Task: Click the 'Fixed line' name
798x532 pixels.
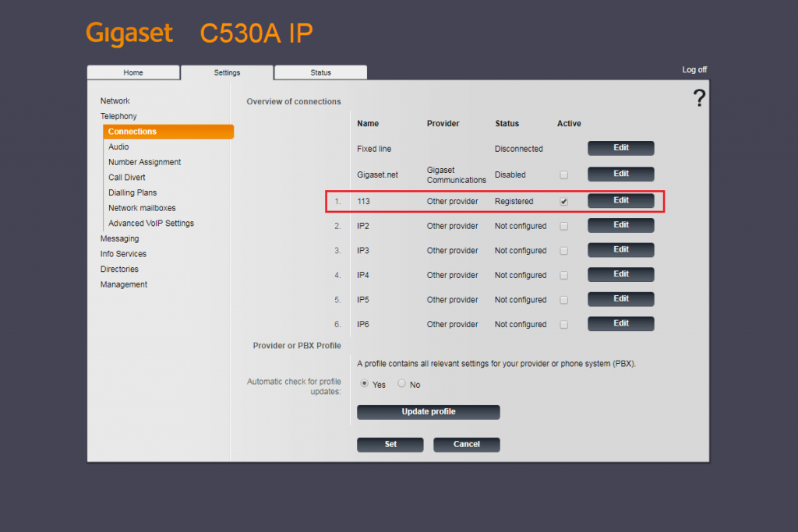Action: [374, 149]
